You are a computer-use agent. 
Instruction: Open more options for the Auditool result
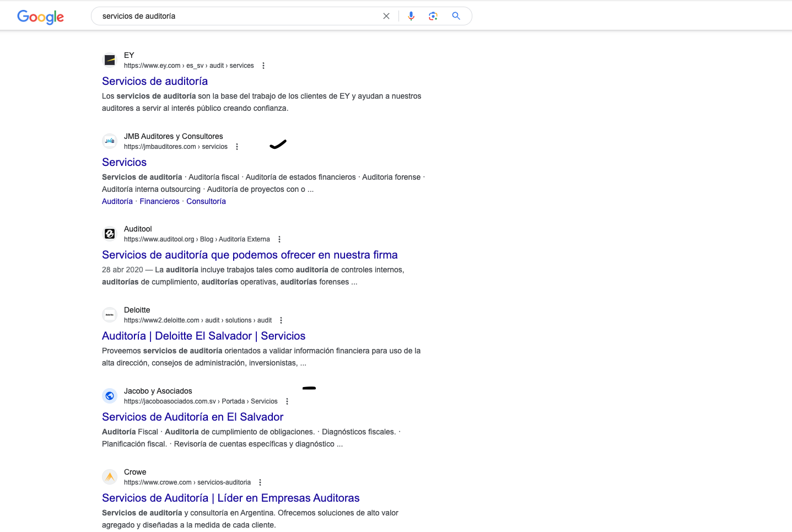click(x=279, y=239)
